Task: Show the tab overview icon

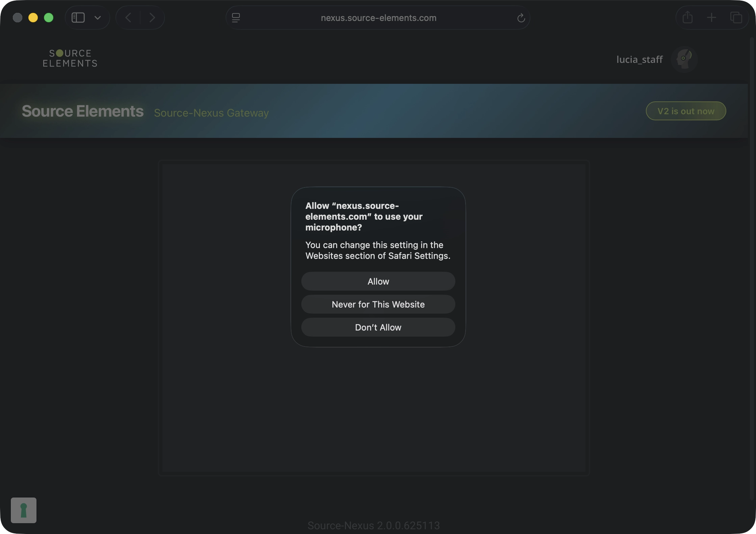Action: (x=736, y=18)
